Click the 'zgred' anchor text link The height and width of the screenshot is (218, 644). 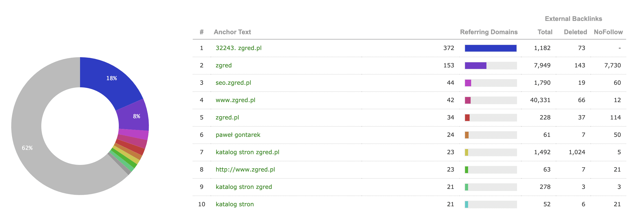point(224,65)
